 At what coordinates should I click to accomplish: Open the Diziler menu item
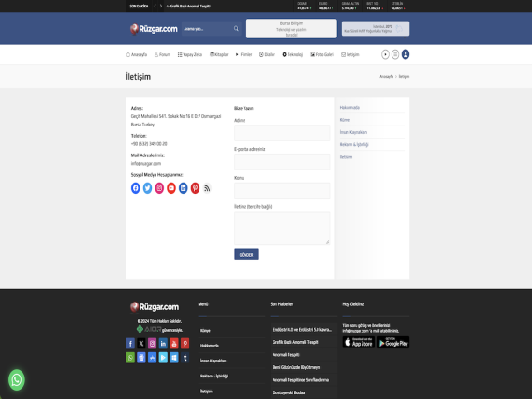tap(267, 54)
